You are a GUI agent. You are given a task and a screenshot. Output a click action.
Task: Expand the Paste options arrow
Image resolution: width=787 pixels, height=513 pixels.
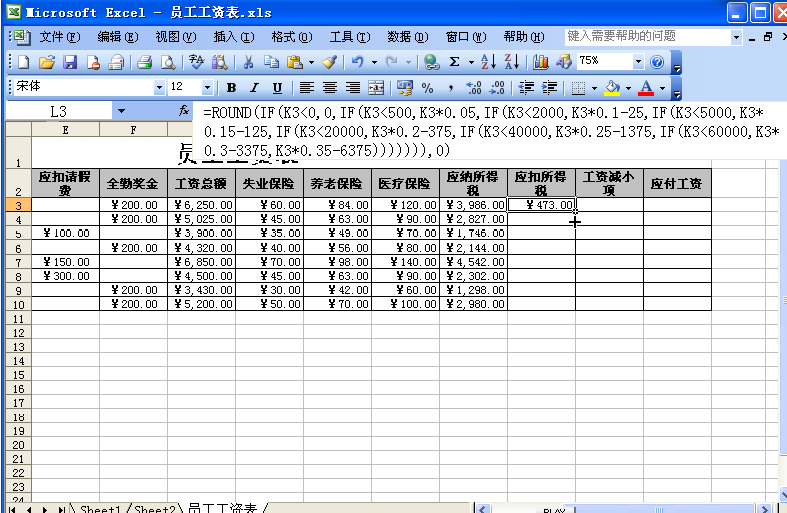point(311,63)
